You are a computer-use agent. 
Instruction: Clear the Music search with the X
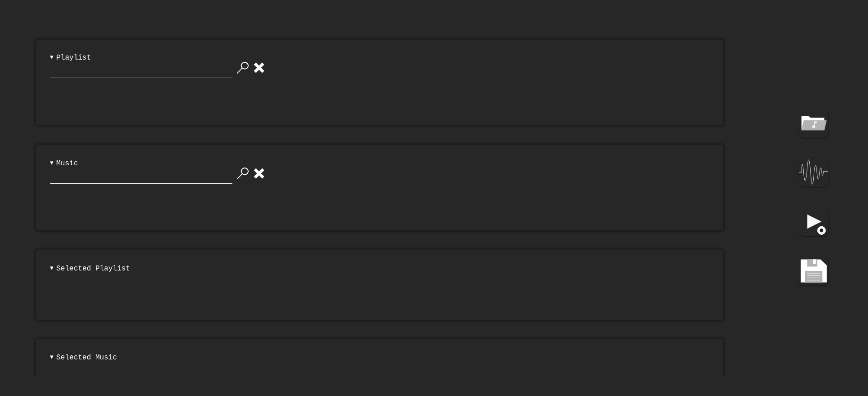tap(259, 173)
